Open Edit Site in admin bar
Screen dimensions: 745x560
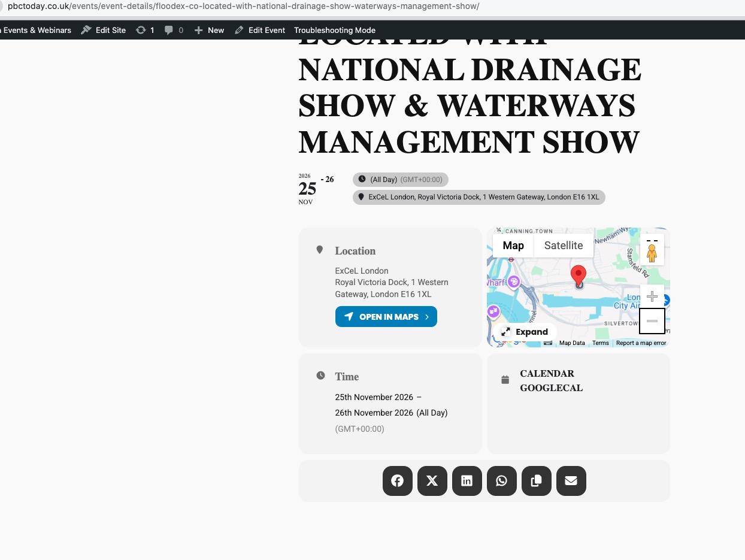click(104, 30)
